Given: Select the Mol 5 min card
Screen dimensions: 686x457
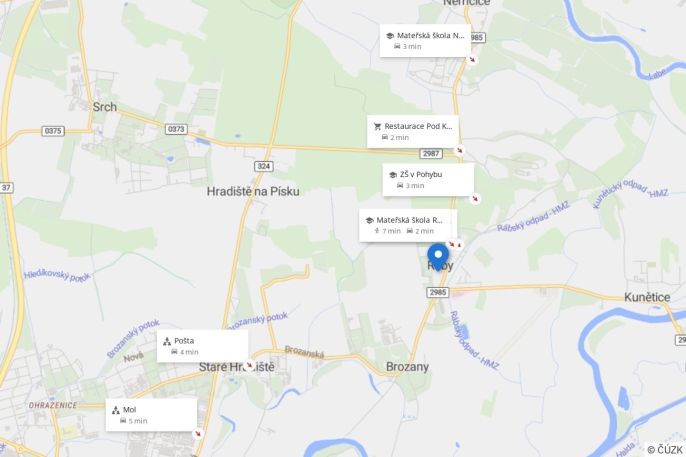Looking at the screenshot, I should [x=151, y=415].
